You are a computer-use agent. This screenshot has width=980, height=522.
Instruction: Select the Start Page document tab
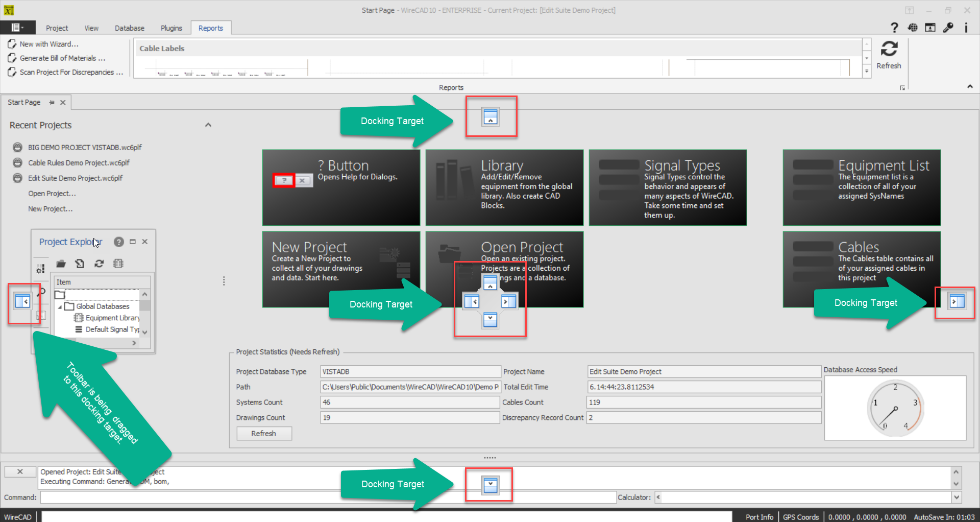[x=24, y=102]
